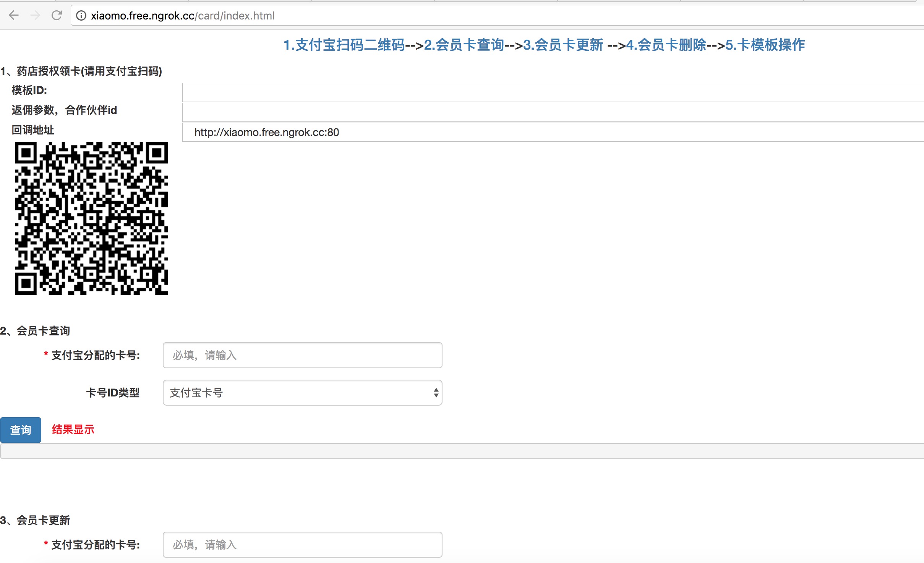Click the 模板ID input field
This screenshot has width=924, height=563.
552,92
